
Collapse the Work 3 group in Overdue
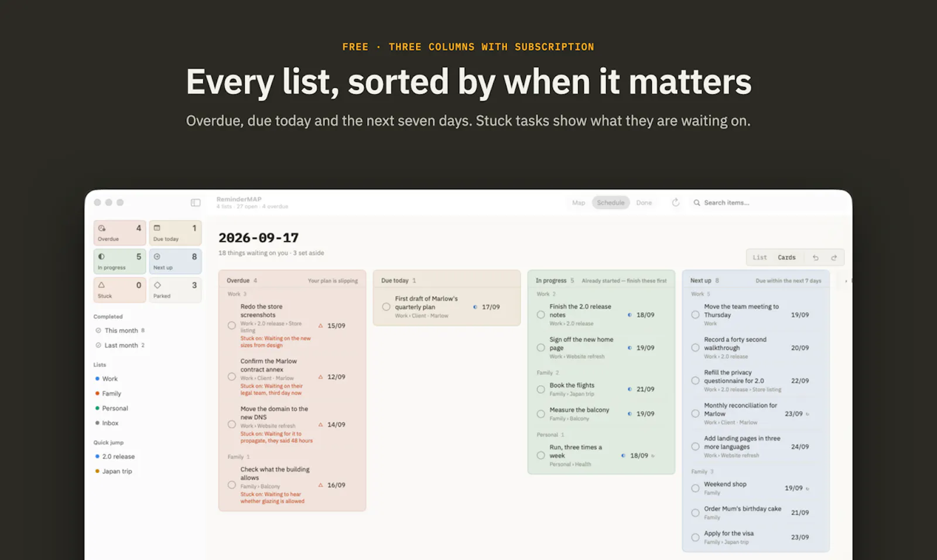click(x=237, y=294)
